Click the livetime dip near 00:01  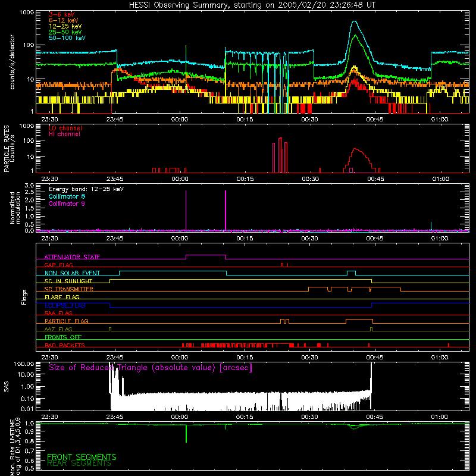click(x=186, y=434)
